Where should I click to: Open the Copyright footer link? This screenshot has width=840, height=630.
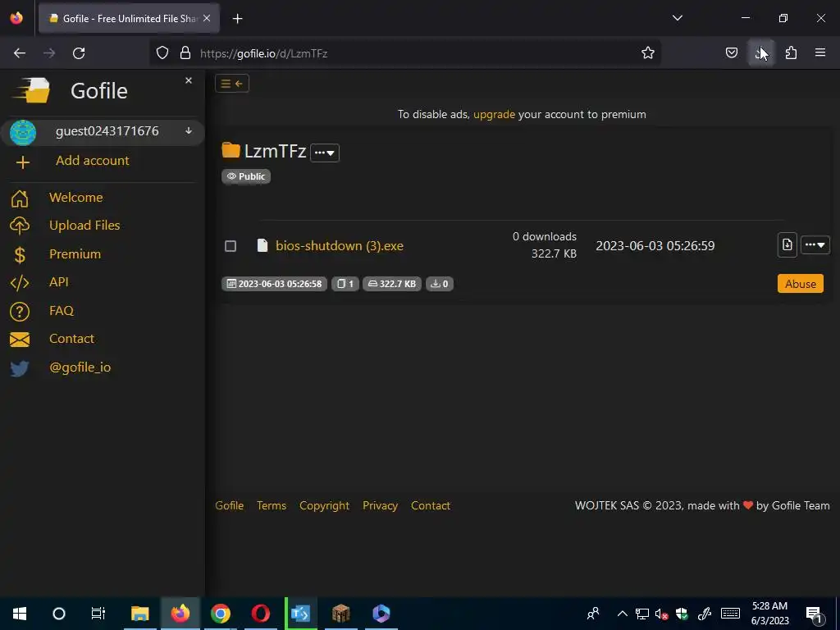point(324,505)
